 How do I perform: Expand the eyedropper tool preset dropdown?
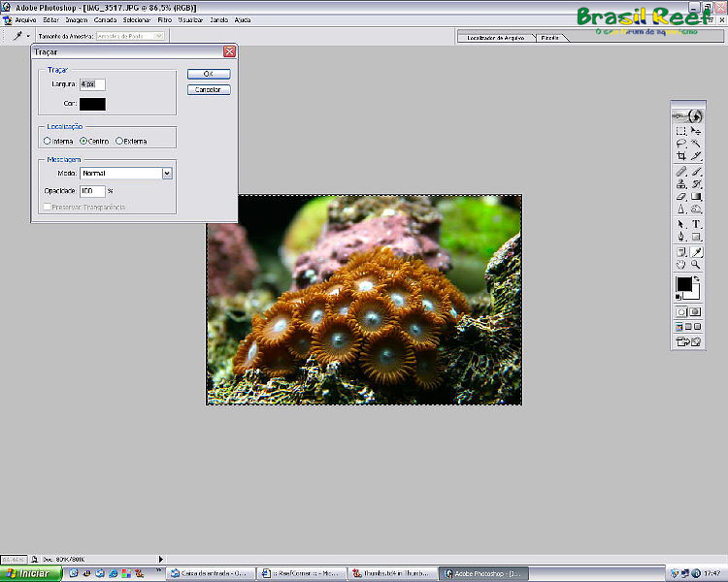pos(28,35)
